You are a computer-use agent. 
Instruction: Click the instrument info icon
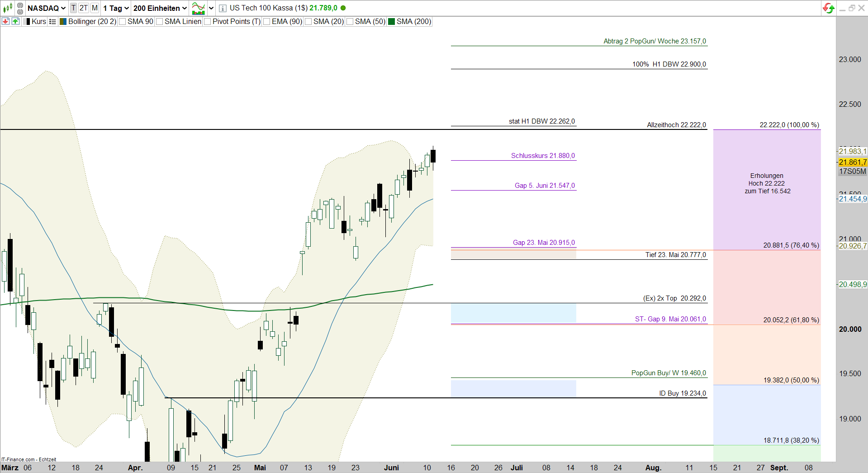223,8
